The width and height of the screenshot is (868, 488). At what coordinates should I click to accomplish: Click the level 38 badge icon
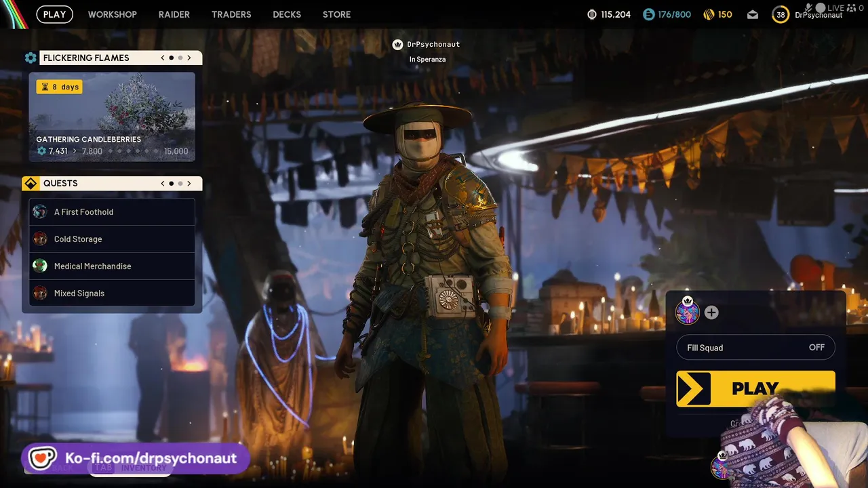pyautogui.click(x=781, y=15)
